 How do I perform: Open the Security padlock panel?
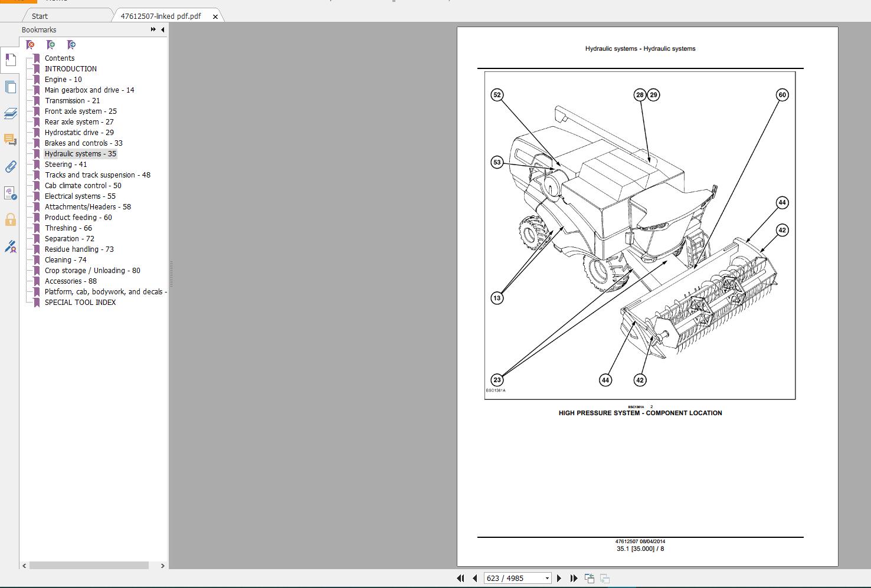tap(10, 220)
